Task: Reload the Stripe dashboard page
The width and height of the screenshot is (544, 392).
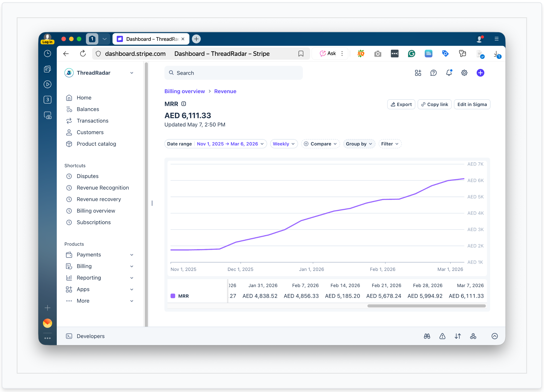Action: coord(83,53)
